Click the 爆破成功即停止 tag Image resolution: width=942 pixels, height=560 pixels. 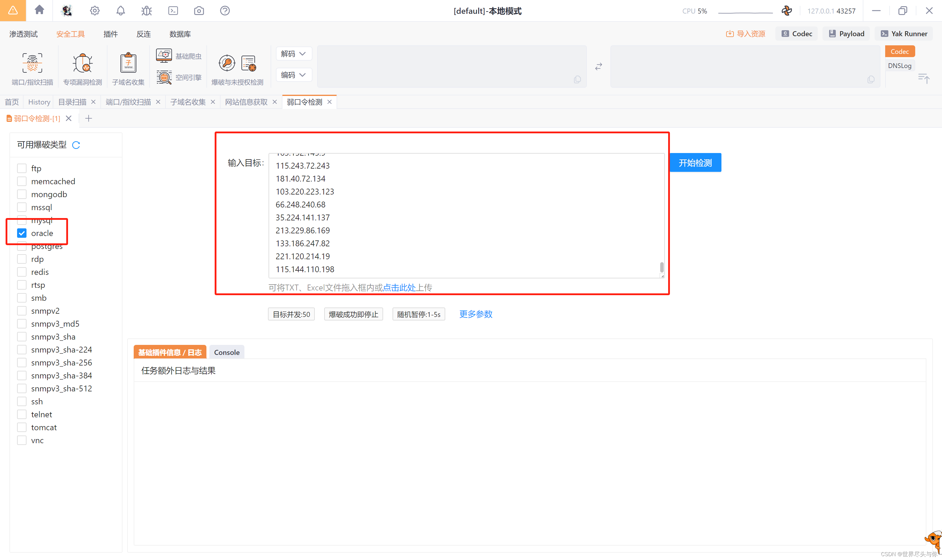pos(353,314)
